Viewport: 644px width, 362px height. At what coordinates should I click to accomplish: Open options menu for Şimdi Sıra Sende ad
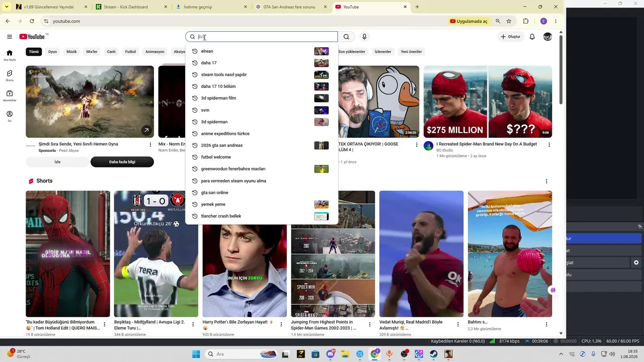[x=150, y=145]
